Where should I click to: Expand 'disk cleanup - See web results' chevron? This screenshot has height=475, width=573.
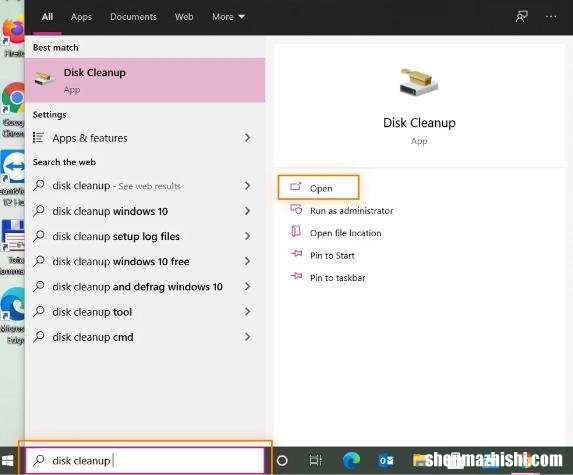tap(248, 186)
